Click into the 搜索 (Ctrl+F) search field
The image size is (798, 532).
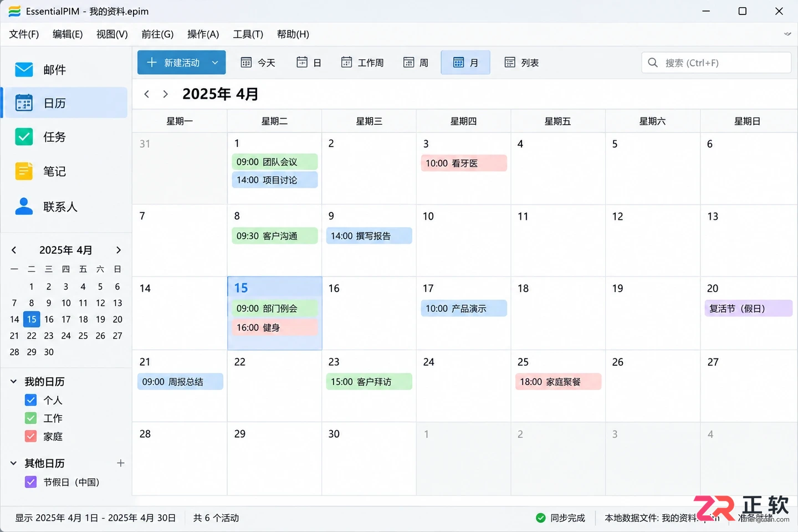pyautogui.click(x=717, y=63)
